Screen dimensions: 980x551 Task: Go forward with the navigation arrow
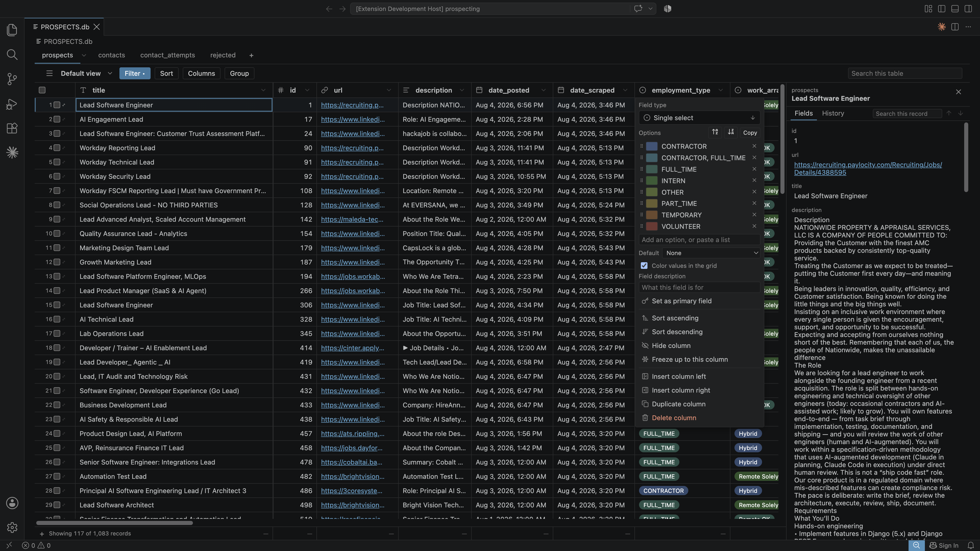(342, 9)
